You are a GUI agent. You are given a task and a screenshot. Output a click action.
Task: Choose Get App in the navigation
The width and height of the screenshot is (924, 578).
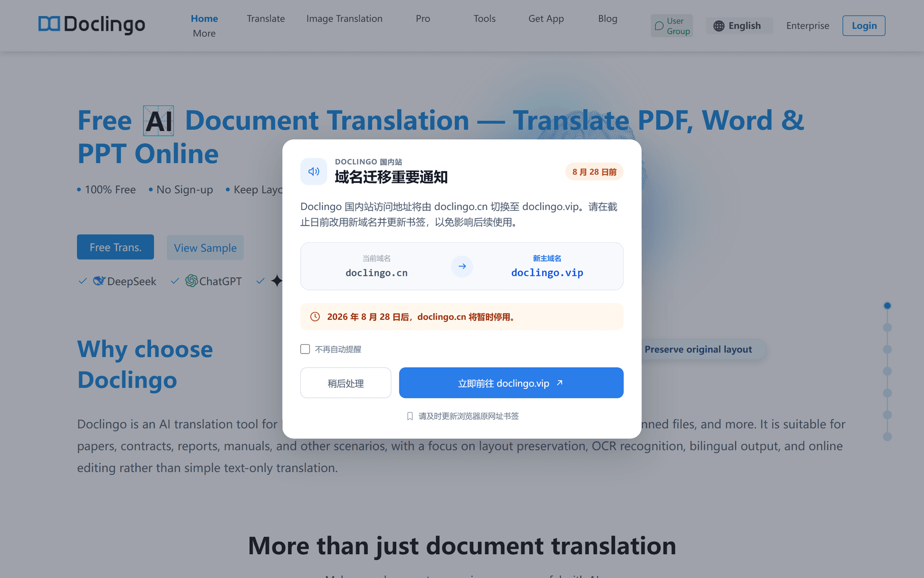(x=546, y=18)
